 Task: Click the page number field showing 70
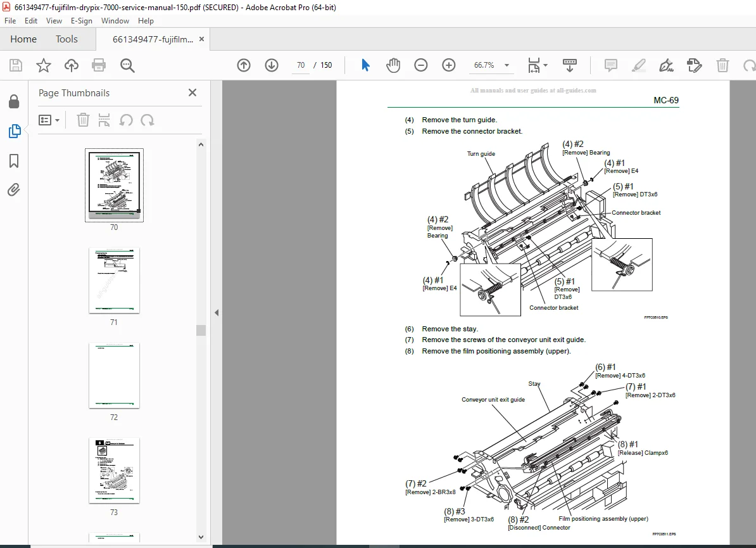301,65
